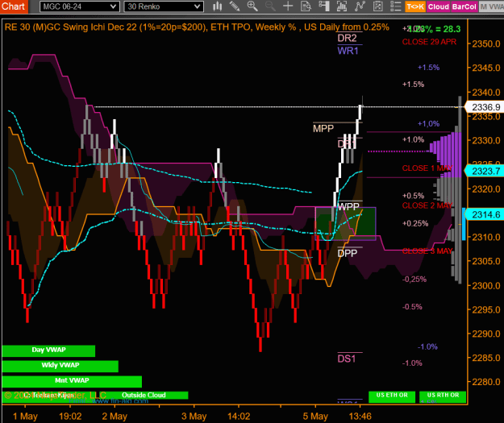Click the cyan 2323.7 price marker
Screen dimensions: 504x423
(x=485, y=171)
